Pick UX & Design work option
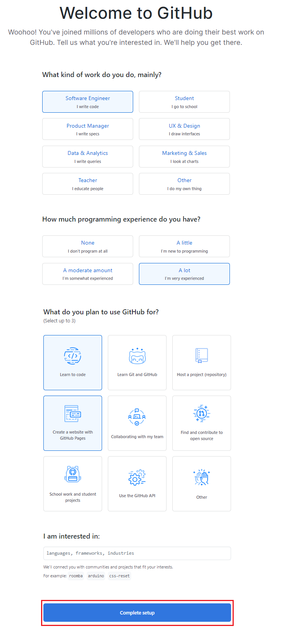 [x=184, y=129]
